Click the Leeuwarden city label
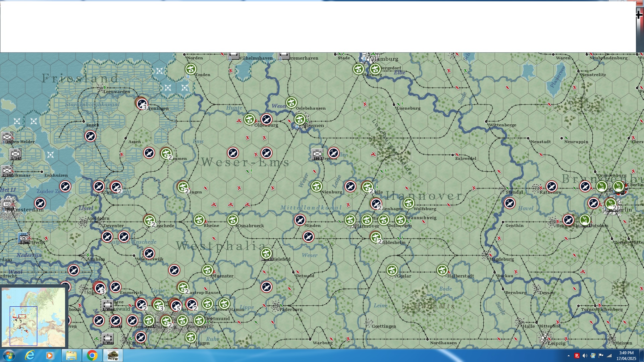This screenshot has height=362, width=644. [116, 92]
